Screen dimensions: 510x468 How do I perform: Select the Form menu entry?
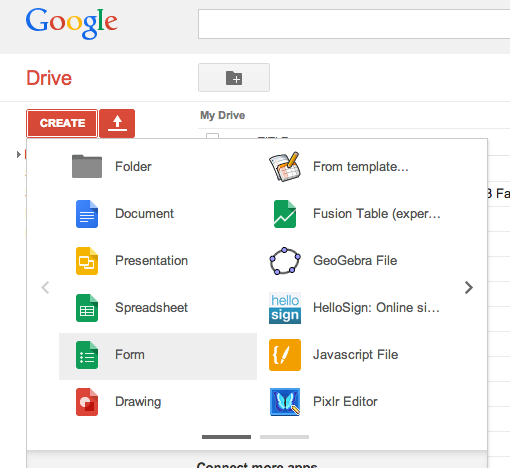click(158, 356)
